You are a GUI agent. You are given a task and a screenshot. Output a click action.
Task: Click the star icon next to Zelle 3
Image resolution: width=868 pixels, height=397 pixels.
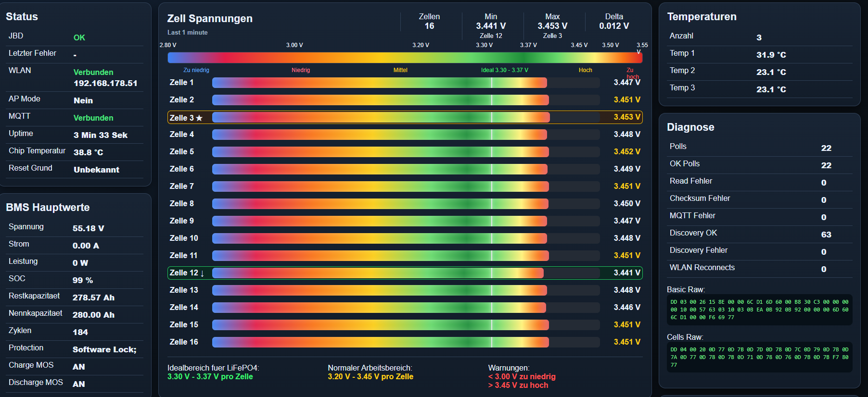pyautogui.click(x=199, y=118)
